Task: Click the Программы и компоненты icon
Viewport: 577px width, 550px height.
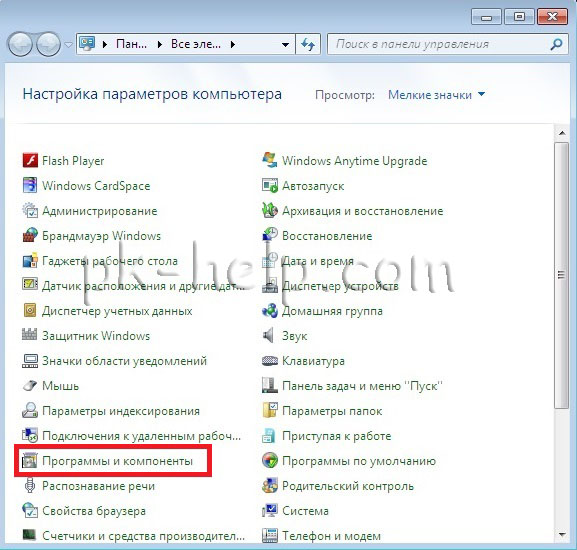Action: point(30,461)
